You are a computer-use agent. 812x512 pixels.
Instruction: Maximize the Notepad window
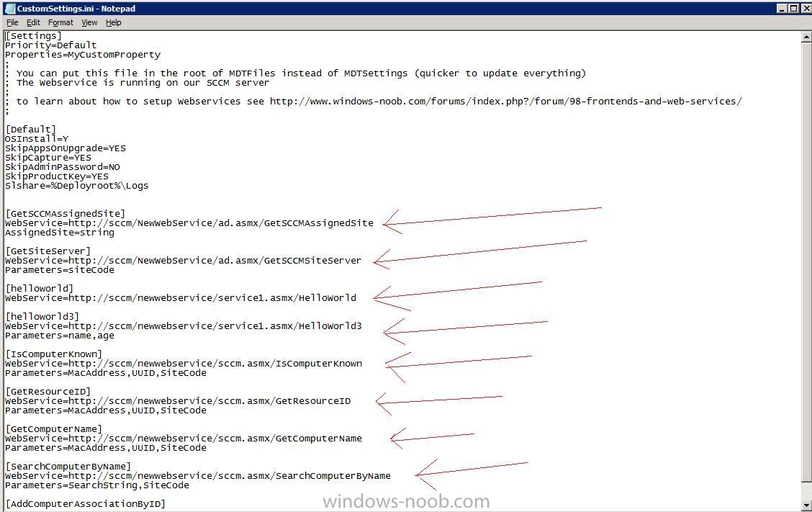(x=793, y=9)
